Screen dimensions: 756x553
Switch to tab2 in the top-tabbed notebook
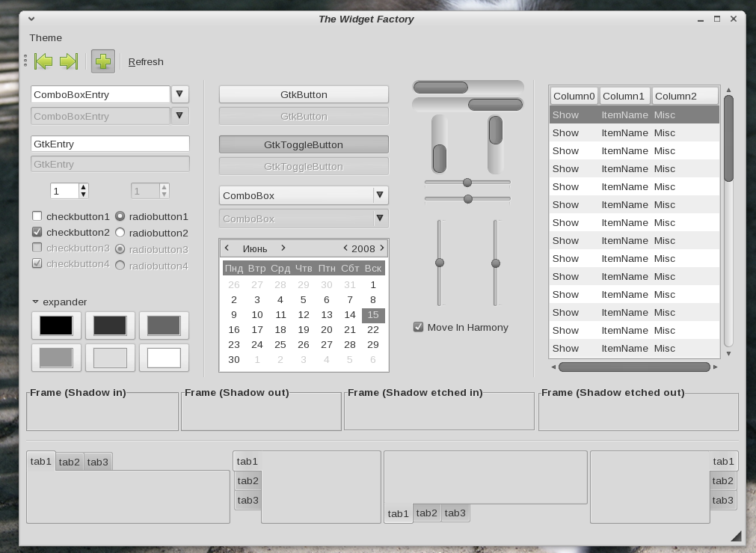click(x=70, y=462)
